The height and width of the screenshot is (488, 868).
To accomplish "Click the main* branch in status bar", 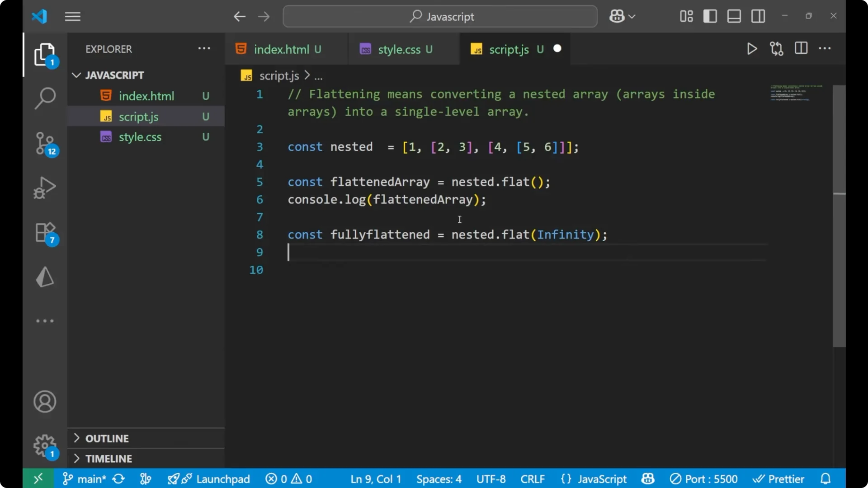I will (x=89, y=479).
